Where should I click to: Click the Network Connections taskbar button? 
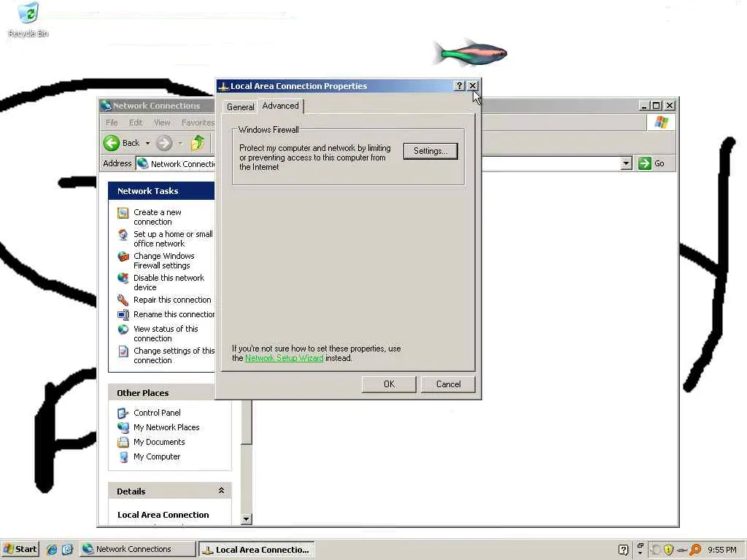click(x=138, y=549)
